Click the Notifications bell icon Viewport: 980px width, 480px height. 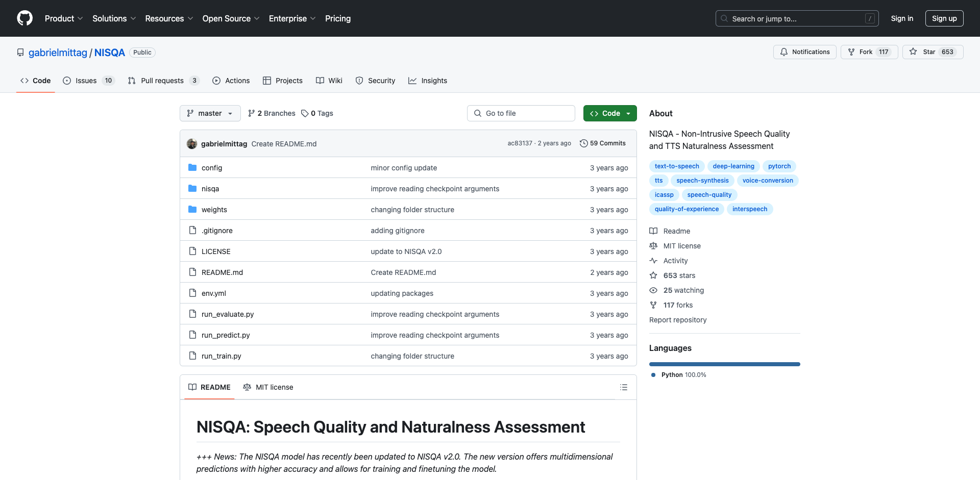[784, 52]
